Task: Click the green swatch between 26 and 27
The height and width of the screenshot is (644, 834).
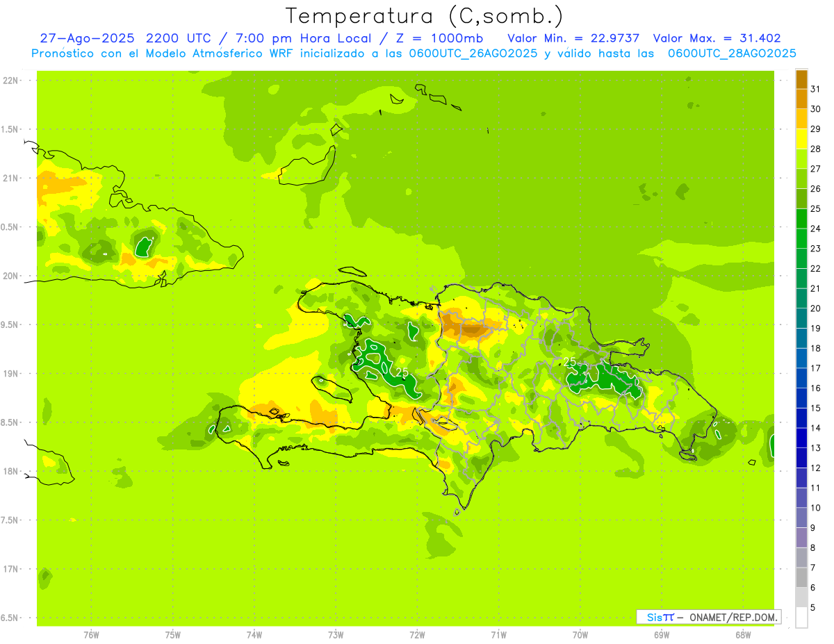Action: (801, 179)
